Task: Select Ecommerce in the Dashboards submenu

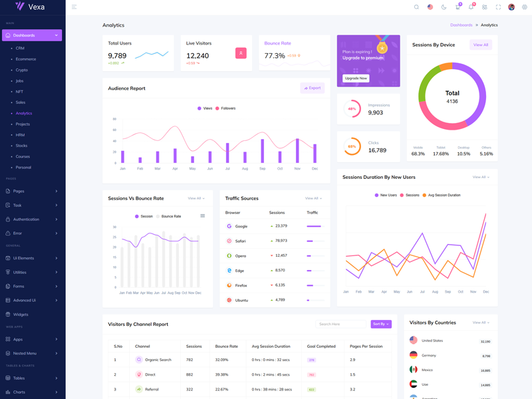Action: point(26,59)
